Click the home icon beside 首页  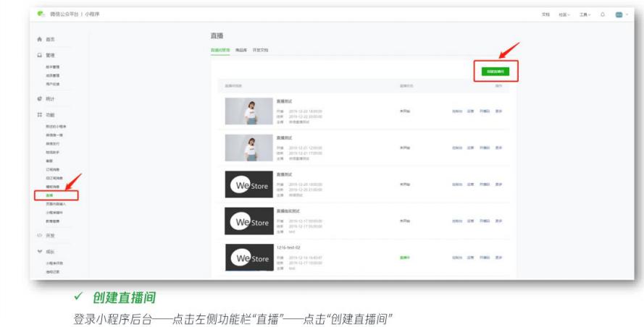coord(38,38)
